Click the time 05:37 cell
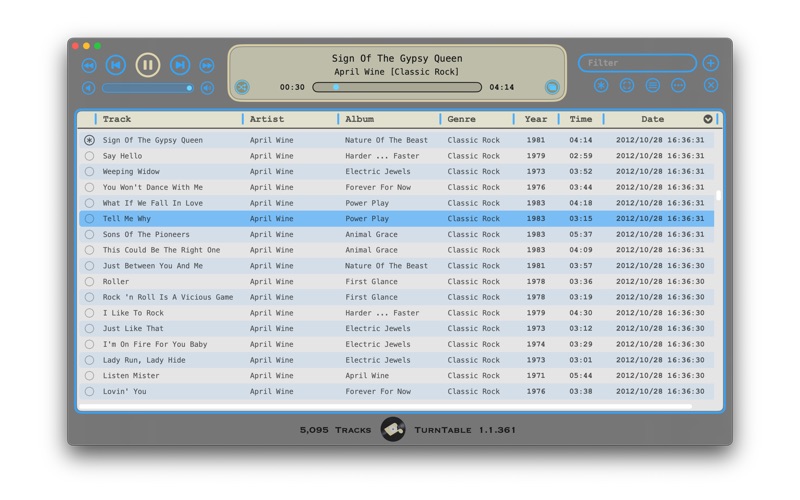 click(x=581, y=234)
